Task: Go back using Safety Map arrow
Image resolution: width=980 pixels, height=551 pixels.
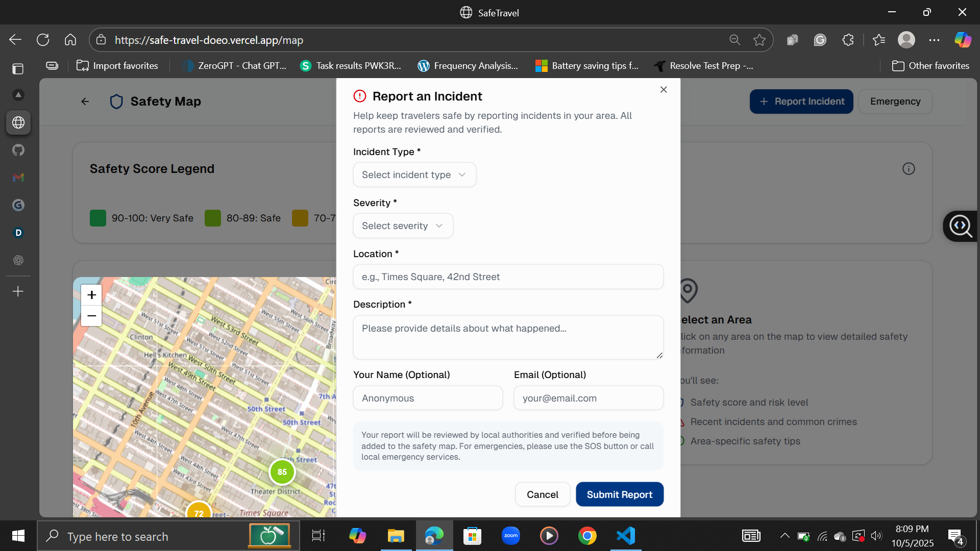Action: (85, 102)
